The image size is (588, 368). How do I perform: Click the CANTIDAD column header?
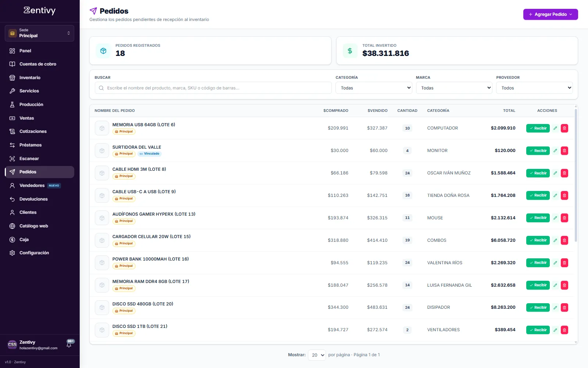(x=407, y=111)
